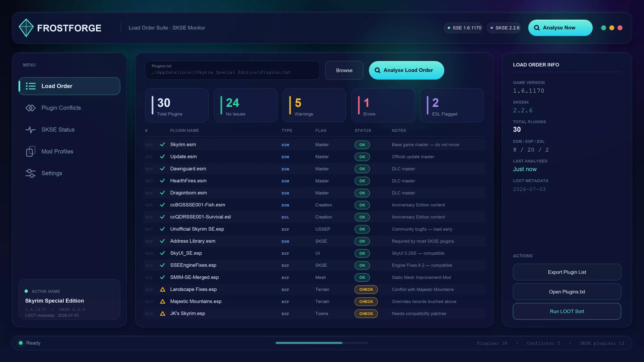
Task: Click the CHECK badge for Majestic Mountains.esp
Action: (x=366, y=301)
